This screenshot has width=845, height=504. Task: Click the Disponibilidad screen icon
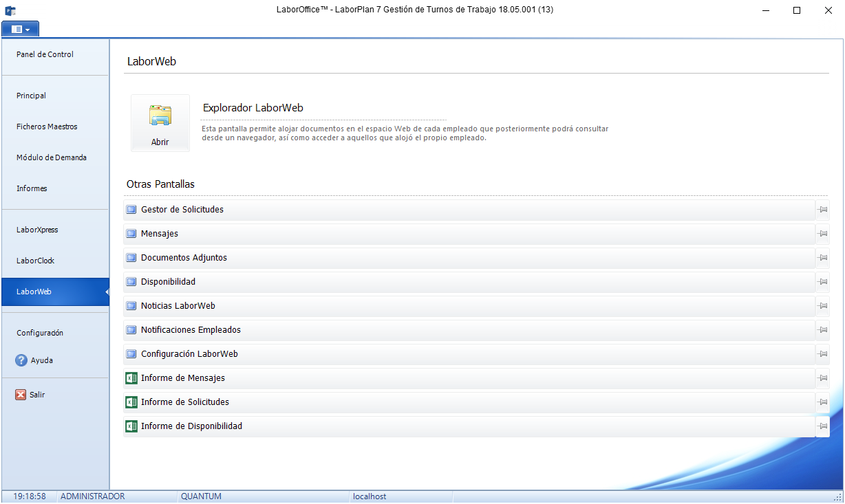(131, 282)
